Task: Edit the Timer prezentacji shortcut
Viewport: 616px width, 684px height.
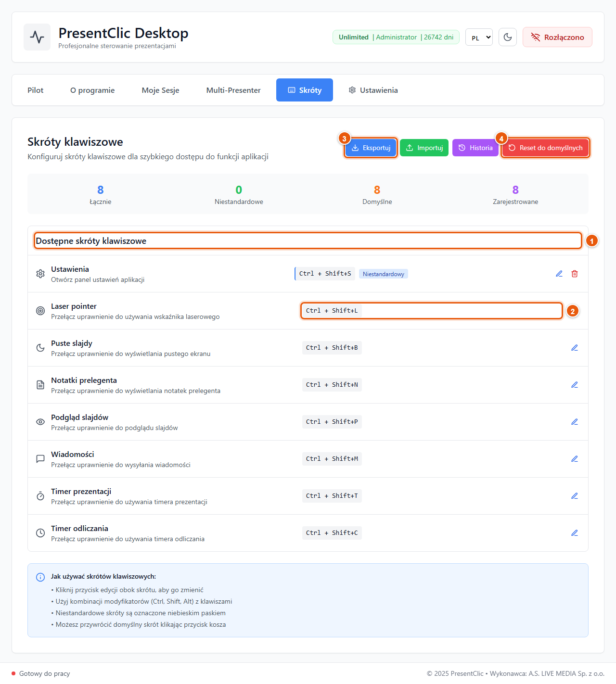Action: (x=575, y=496)
